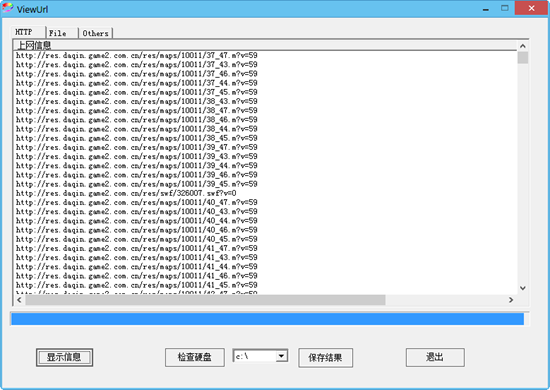
Task: Select the URL ending 40_43.m?v=59
Action: click(136, 211)
